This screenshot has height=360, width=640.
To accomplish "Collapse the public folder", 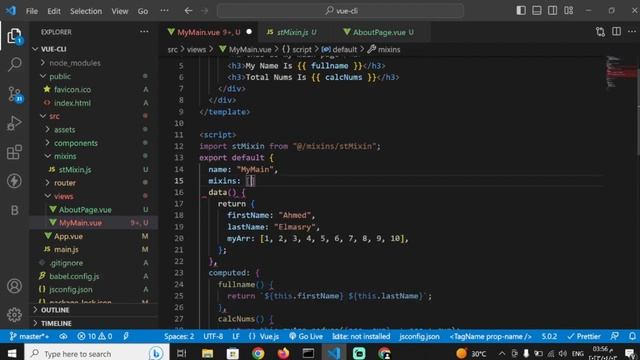I will (x=60, y=76).
